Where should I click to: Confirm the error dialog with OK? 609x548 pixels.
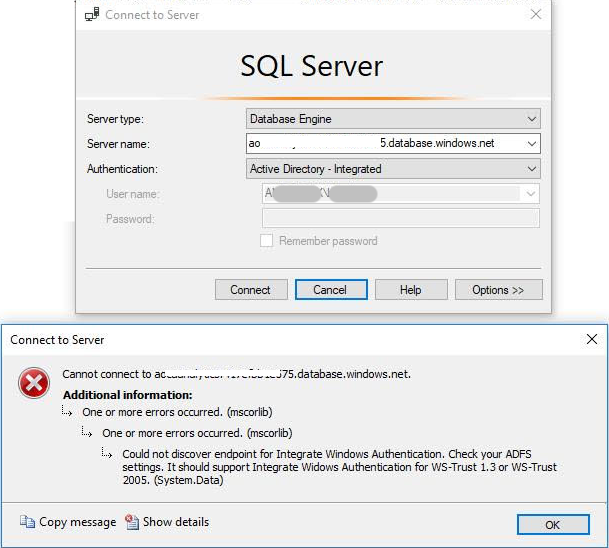point(553,525)
